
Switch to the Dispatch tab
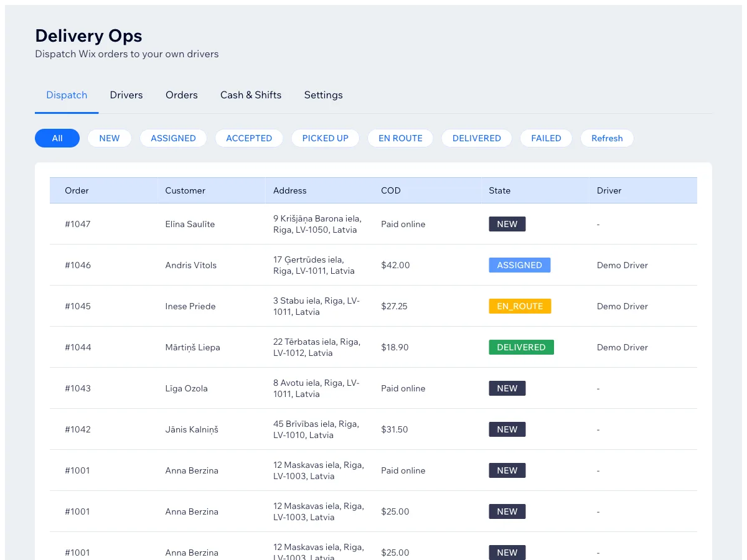click(x=67, y=95)
